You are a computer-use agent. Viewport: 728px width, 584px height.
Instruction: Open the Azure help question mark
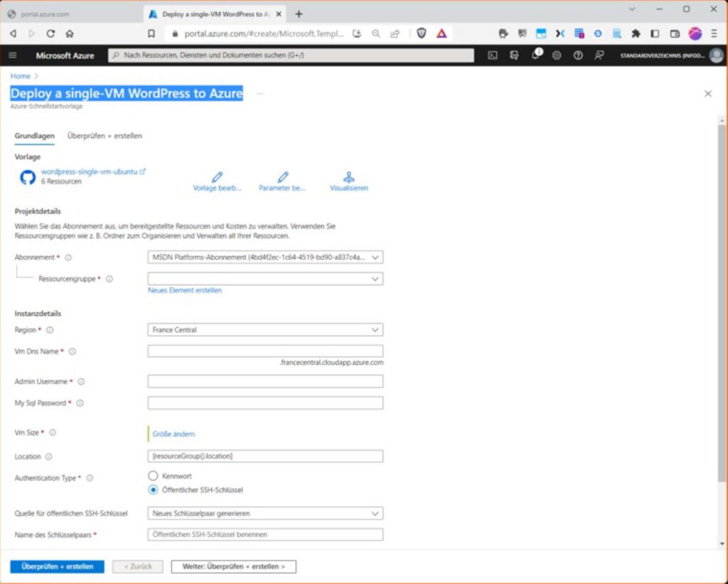[578, 55]
